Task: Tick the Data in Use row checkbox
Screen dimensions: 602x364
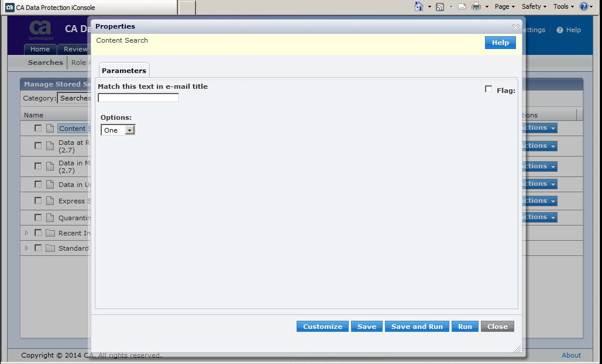Action: [x=37, y=184]
